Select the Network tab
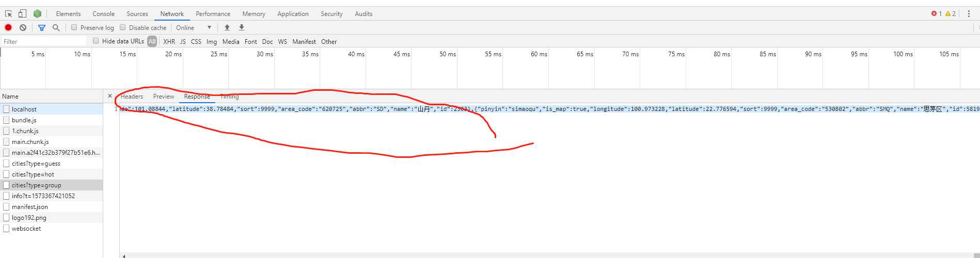 (172, 14)
